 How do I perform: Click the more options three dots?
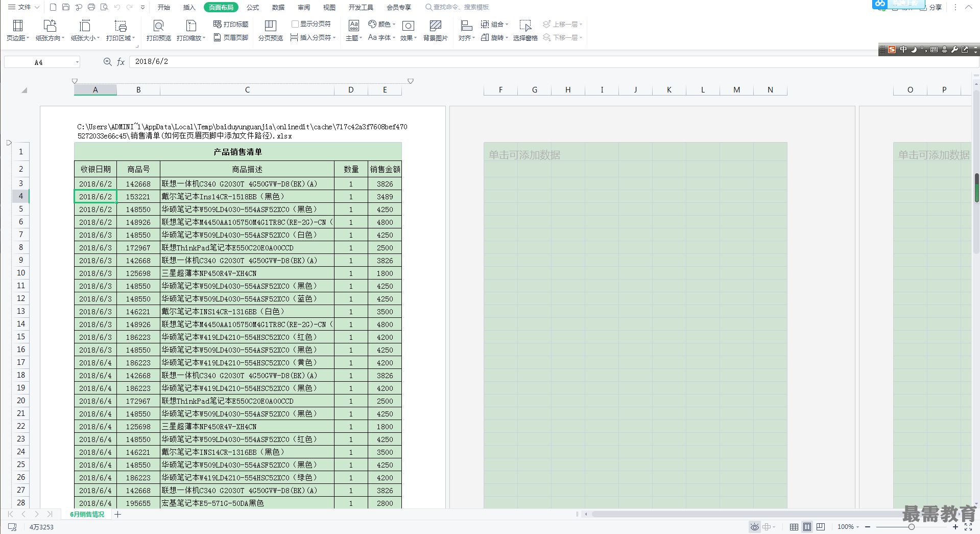coord(955,7)
